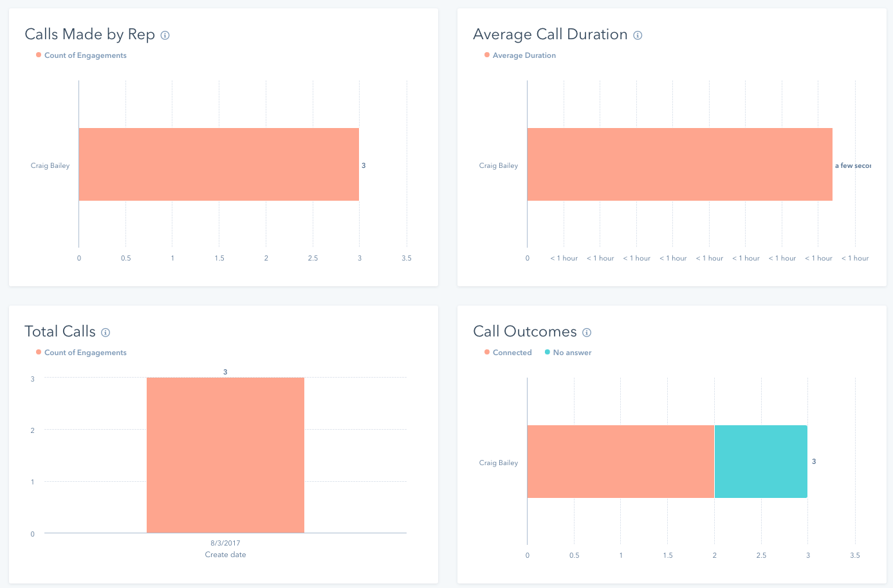Click the 8/3/2017 axis label
Viewport: 893px width, 588px height.
click(x=225, y=543)
